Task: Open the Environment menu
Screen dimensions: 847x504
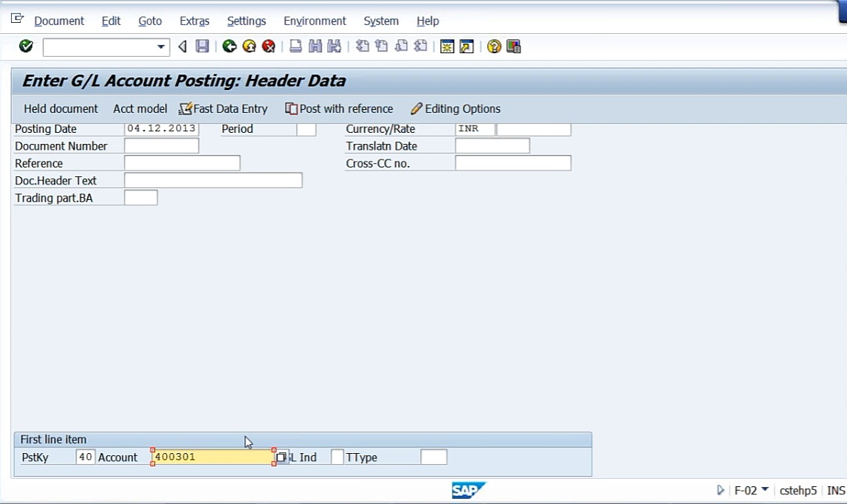Action: pos(315,21)
